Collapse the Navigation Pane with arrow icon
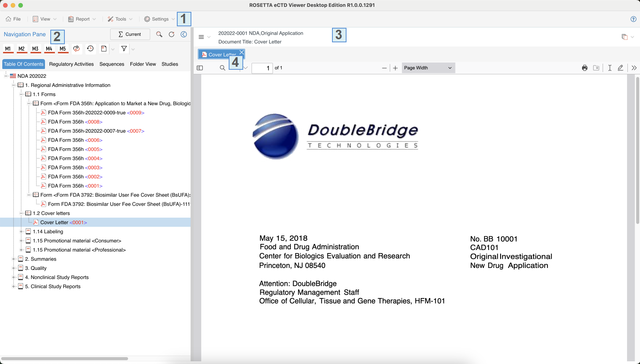This screenshot has height=364, width=640. pos(184,34)
